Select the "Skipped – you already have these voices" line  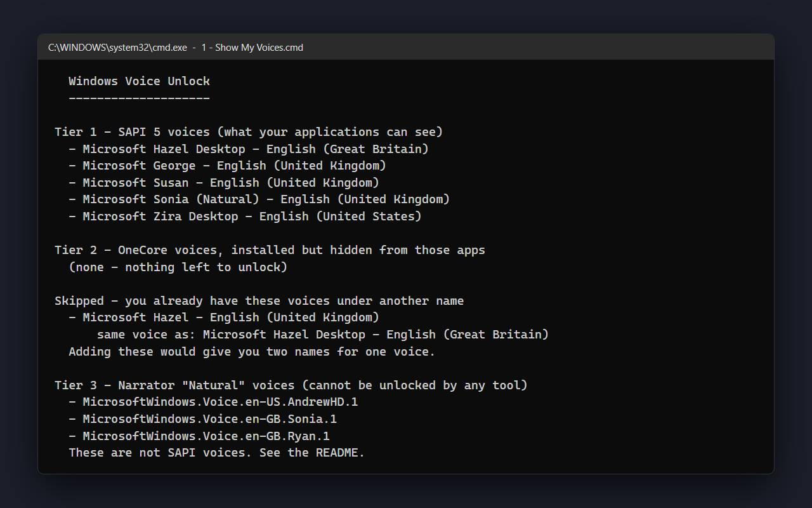tap(259, 301)
